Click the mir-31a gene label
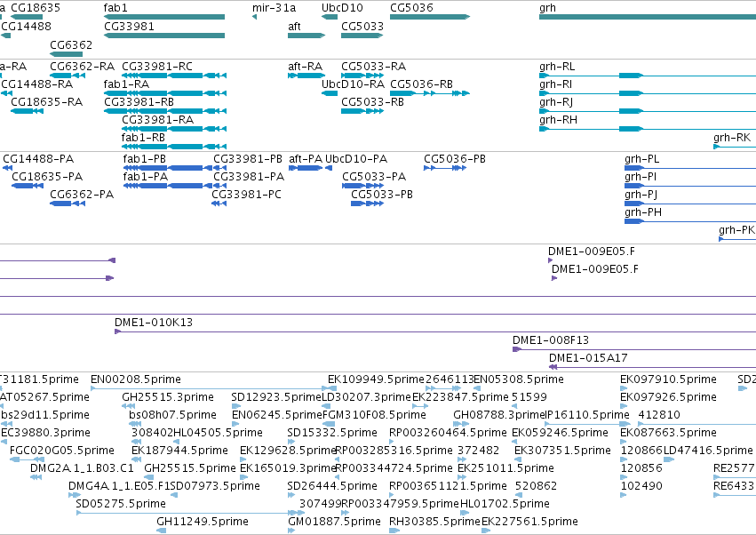Viewport: 756px width, 535px height. 274,8
